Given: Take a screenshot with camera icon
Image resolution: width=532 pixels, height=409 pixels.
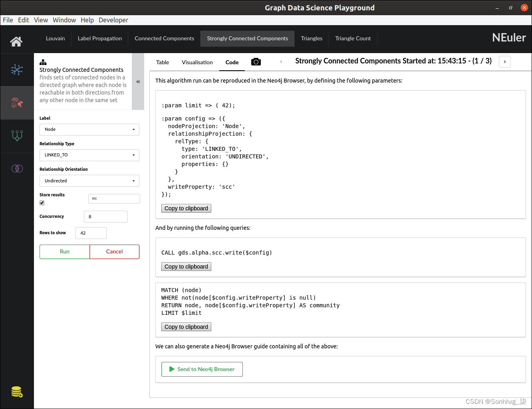Looking at the screenshot, I should pos(256,62).
